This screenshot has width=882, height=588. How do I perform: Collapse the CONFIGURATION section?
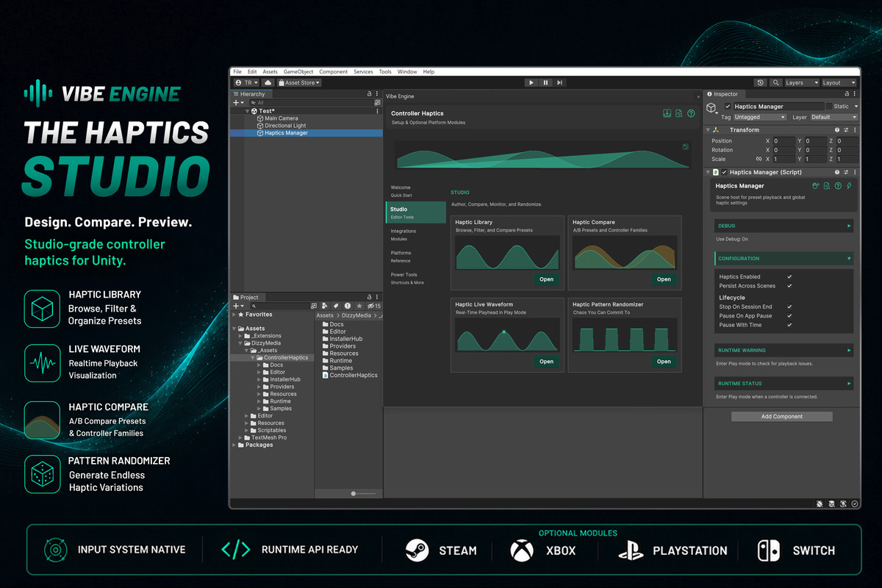784,259
